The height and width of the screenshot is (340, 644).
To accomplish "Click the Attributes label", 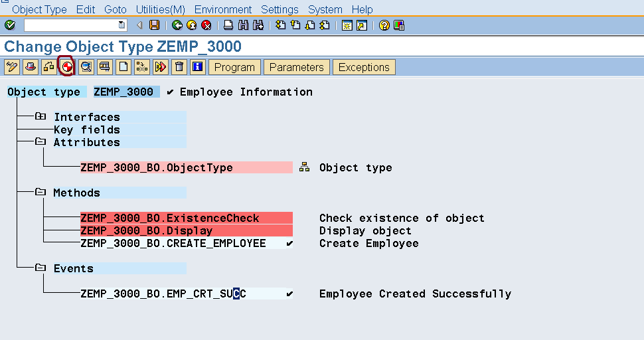I will coord(87,143).
